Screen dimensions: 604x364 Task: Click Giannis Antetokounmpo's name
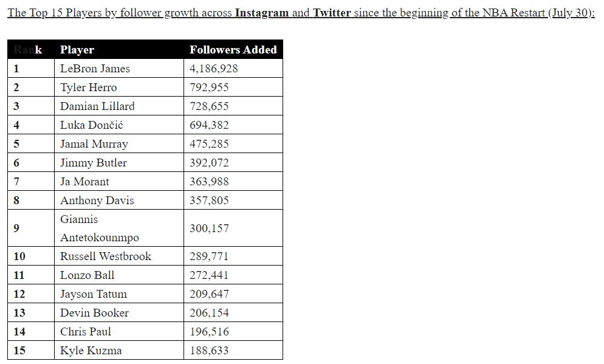point(99,228)
